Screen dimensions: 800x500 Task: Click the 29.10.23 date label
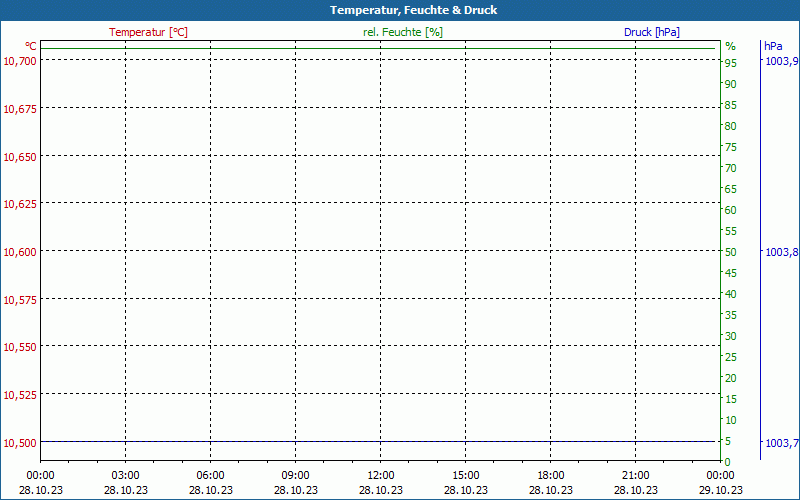pos(720,490)
